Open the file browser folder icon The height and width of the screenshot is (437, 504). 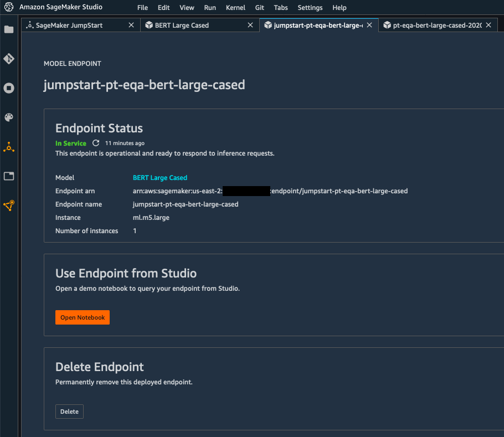[9, 29]
